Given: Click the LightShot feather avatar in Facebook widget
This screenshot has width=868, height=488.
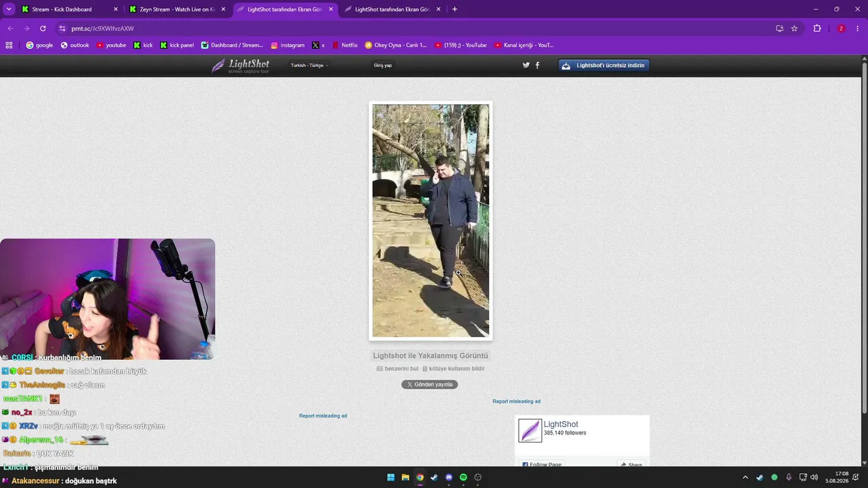Looking at the screenshot, I should tap(530, 430).
